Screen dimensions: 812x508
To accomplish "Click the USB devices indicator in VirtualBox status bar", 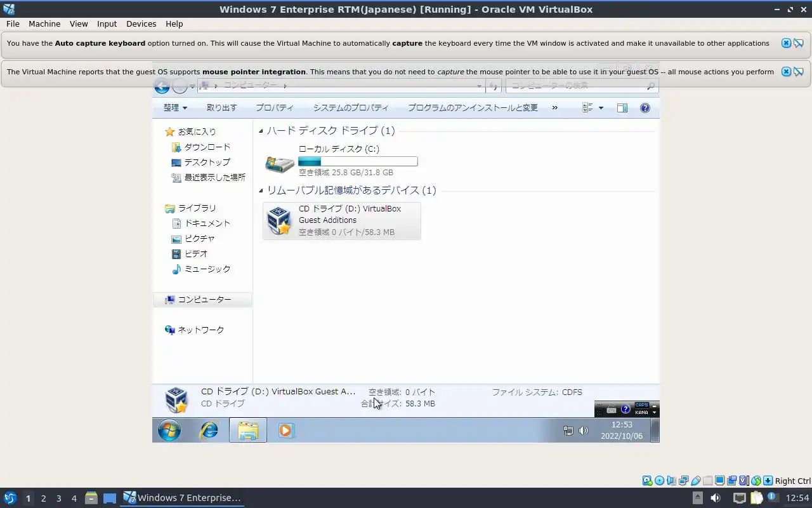I will (x=696, y=481).
